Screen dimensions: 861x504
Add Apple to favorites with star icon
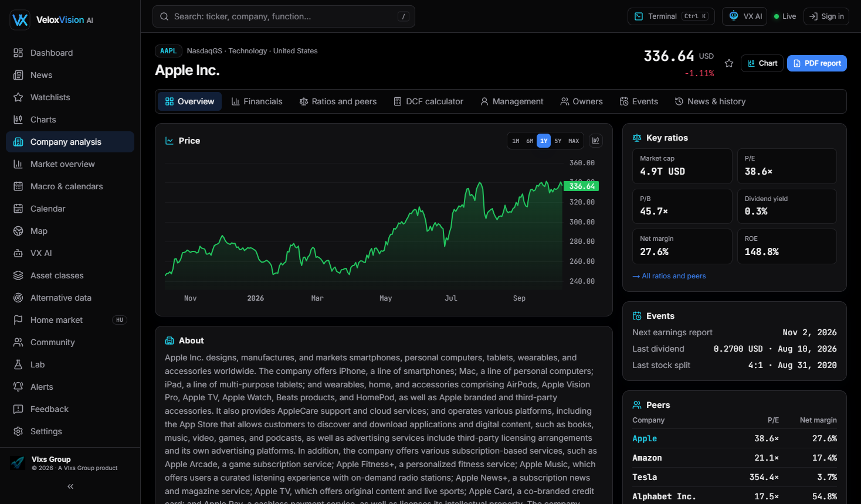coord(729,63)
